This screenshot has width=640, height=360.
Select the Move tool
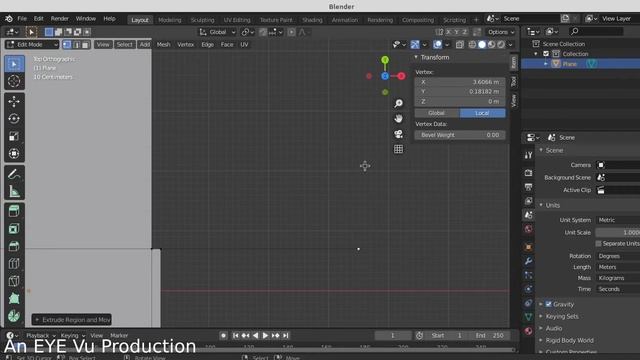[x=14, y=101]
